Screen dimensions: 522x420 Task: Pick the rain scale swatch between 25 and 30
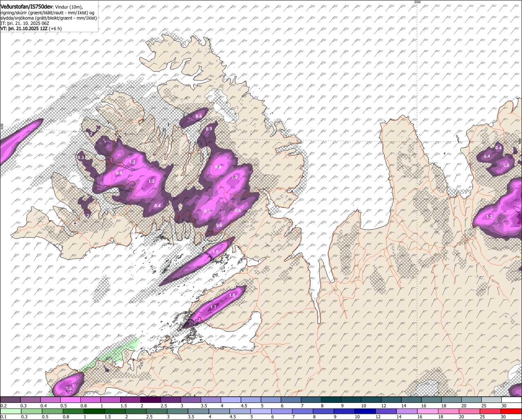click(491, 411)
